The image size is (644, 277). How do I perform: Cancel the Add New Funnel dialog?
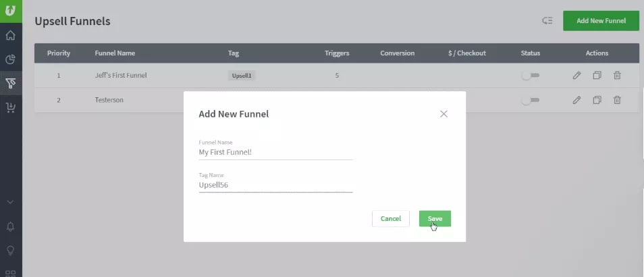[391, 218]
